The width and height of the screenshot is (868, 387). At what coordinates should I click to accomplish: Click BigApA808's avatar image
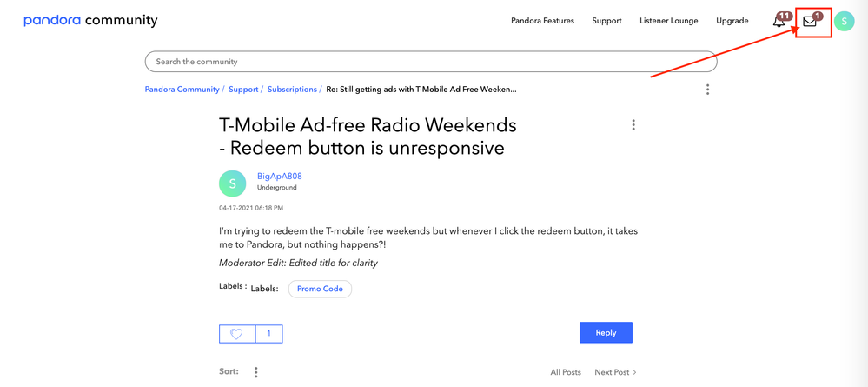[233, 183]
